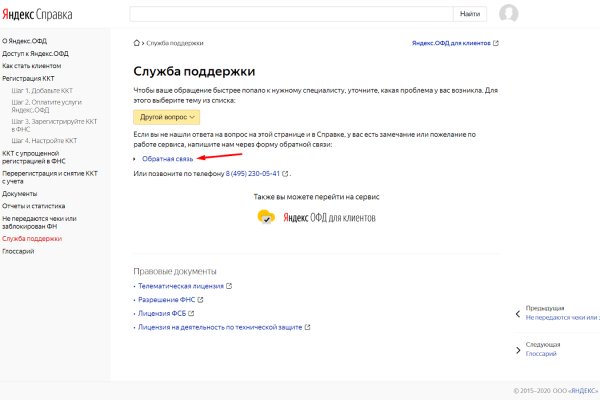Open the Разрешение ФНС link
The height and width of the screenshot is (400, 600).
coord(166,299)
